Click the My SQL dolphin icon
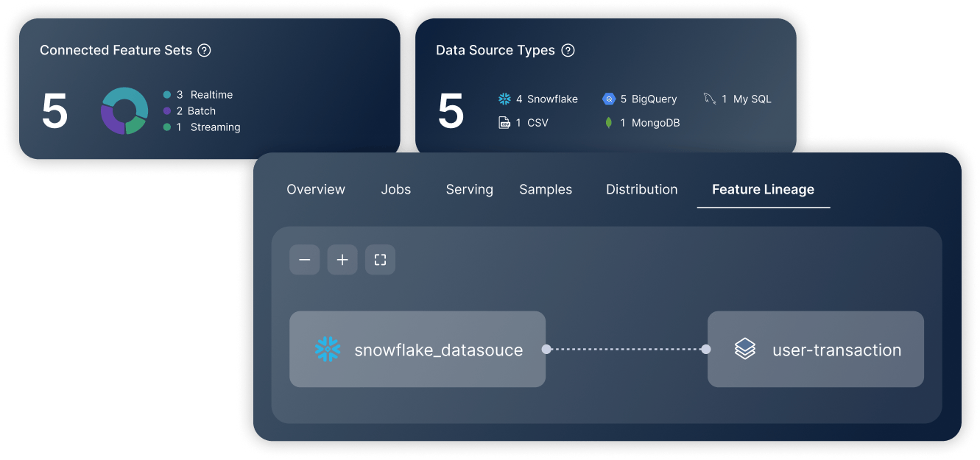 click(x=710, y=99)
